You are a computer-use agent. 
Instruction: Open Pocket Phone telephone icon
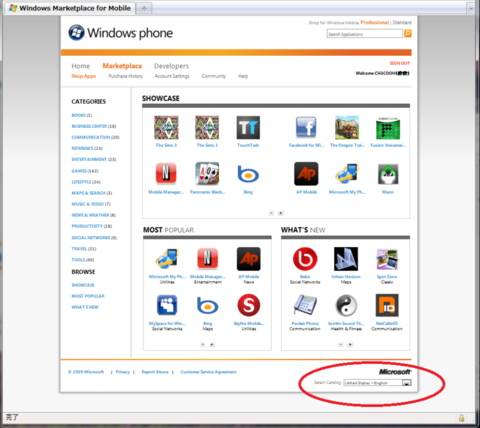click(x=305, y=305)
